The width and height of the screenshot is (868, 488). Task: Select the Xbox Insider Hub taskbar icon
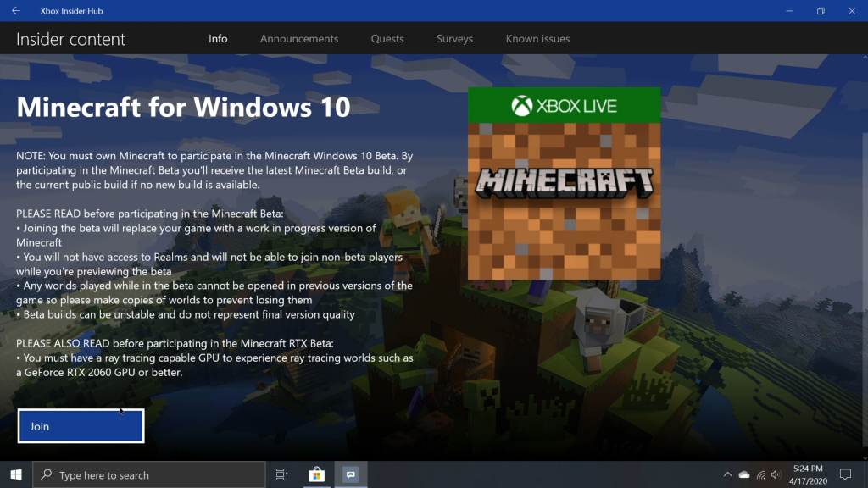(x=351, y=474)
